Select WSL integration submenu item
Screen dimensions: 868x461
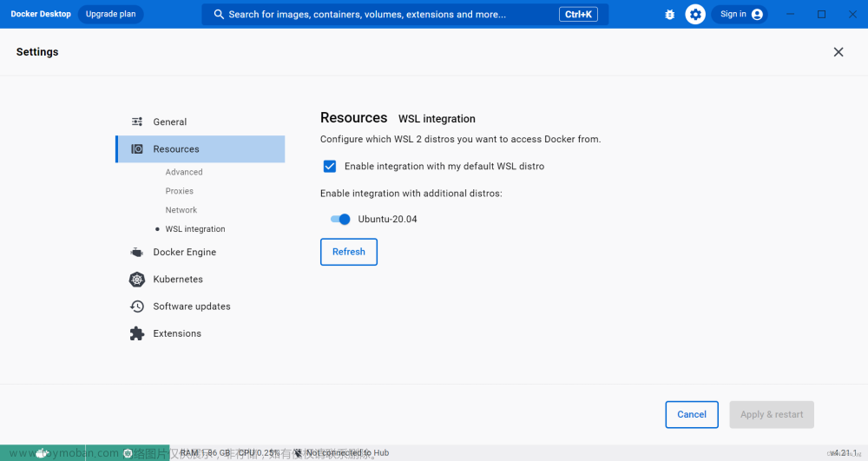tap(194, 229)
